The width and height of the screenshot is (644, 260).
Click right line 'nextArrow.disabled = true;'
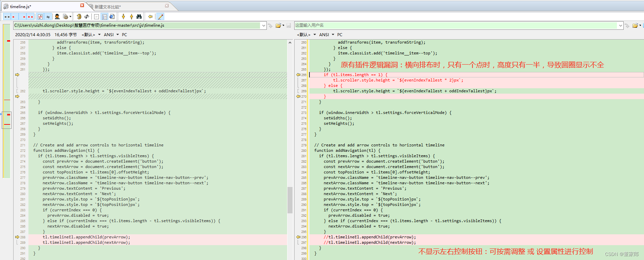tap(359, 226)
